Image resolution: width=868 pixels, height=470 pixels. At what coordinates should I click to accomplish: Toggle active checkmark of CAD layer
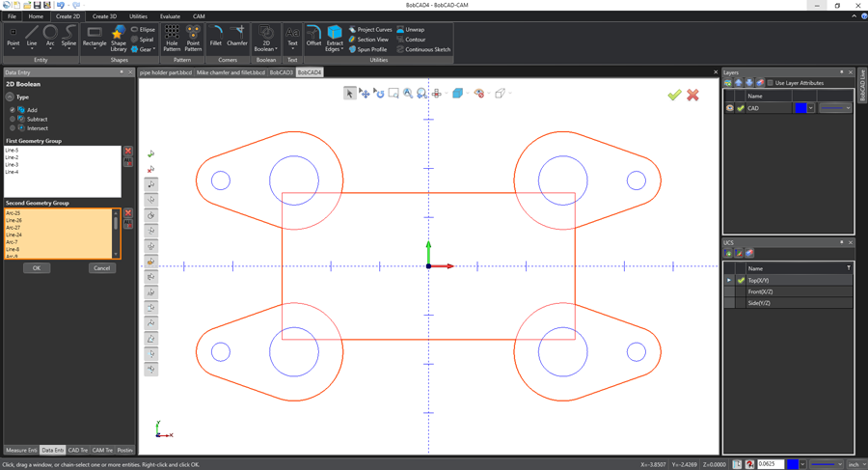741,108
